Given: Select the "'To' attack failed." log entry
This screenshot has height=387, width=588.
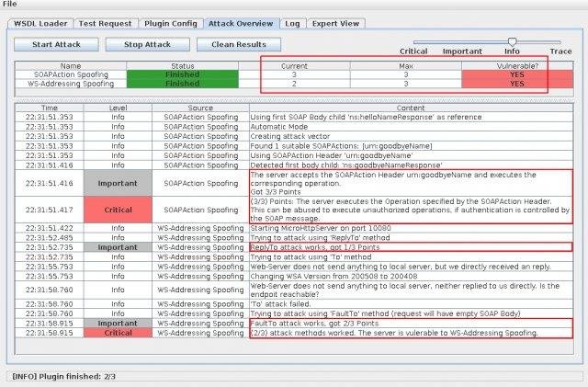Looking at the screenshot, I should tap(411, 304).
